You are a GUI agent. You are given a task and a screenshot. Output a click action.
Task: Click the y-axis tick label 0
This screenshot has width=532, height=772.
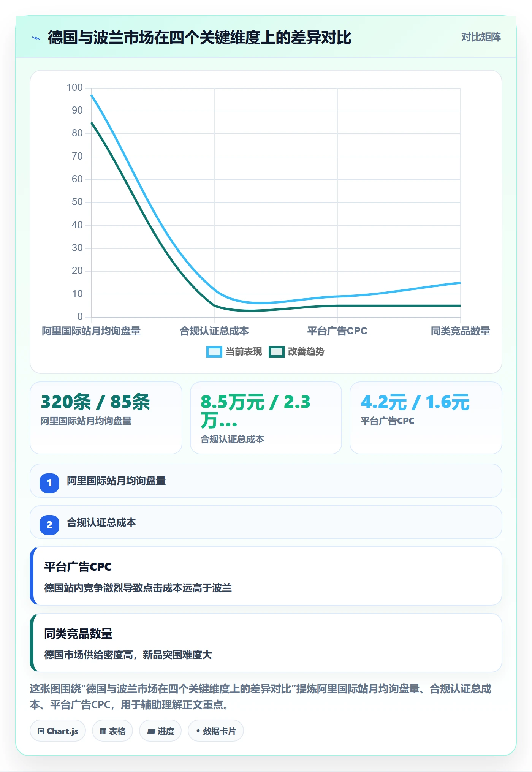[80, 317]
